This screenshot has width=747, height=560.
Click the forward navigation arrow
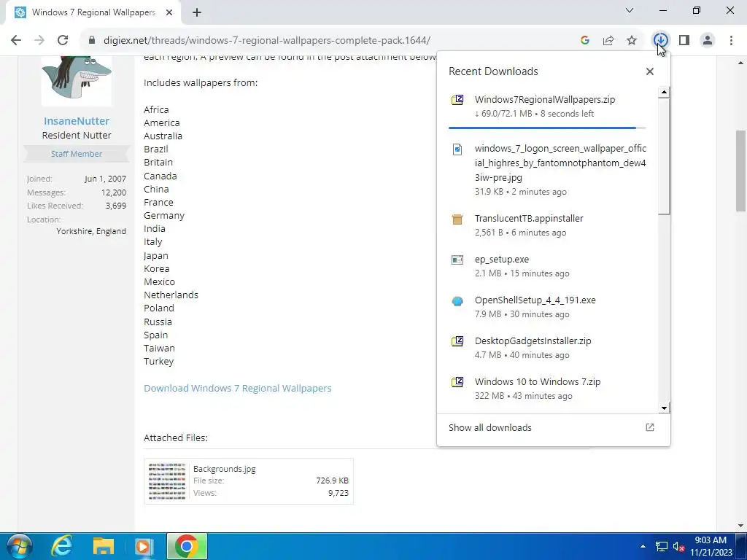[x=39, y=41]
